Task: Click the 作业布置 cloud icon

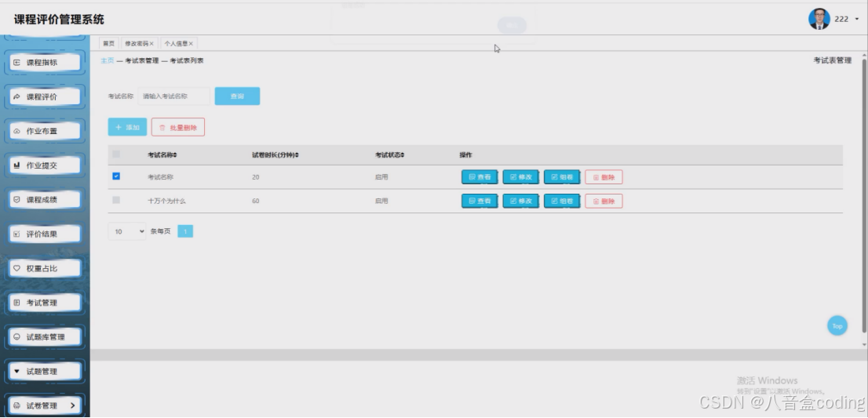Action: pos(16,131)
